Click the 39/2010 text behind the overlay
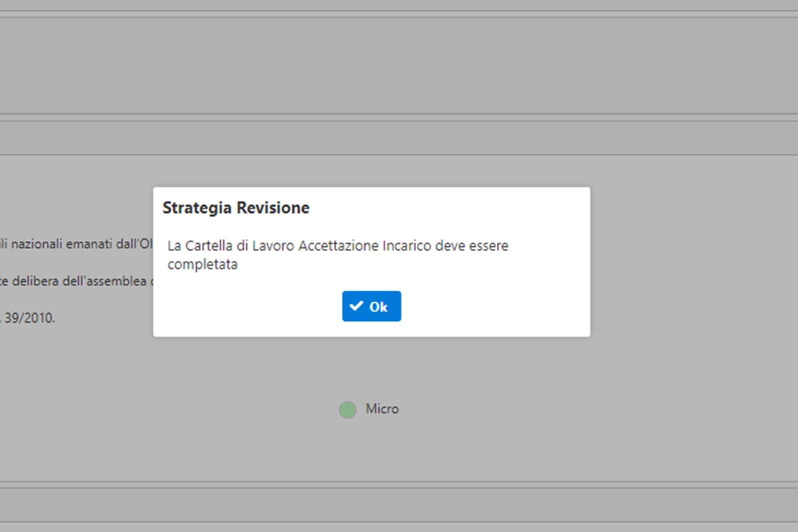This screenshot has height=532, width=798. point(29,318)
